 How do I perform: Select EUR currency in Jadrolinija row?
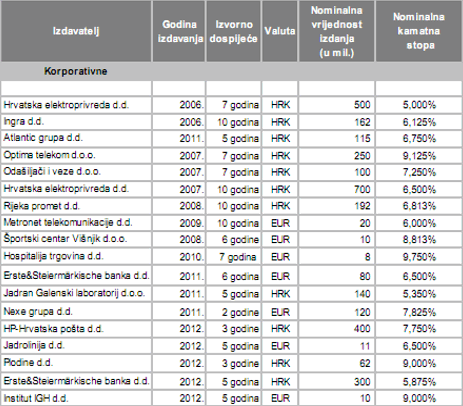280,346
